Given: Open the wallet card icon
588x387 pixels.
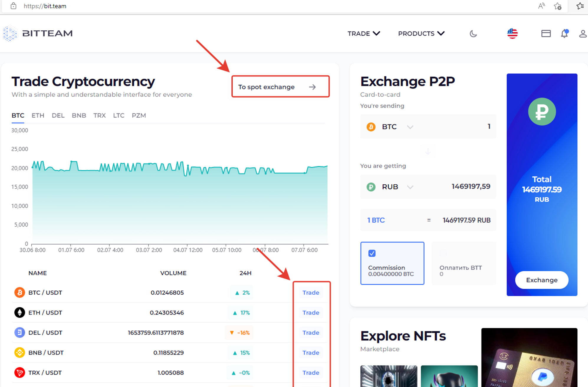Looking at the screenshot, I should [x=546, y=34].
